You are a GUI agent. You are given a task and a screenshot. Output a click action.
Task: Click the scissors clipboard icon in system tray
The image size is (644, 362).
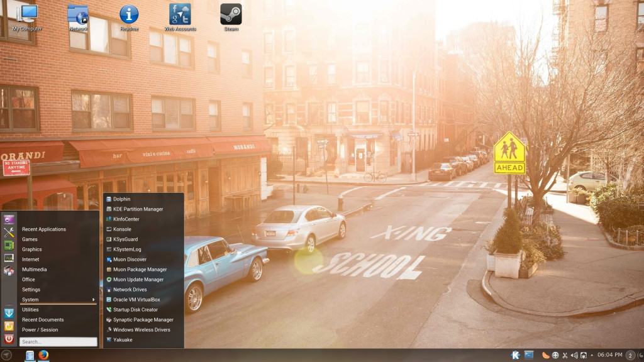(565, 355)
